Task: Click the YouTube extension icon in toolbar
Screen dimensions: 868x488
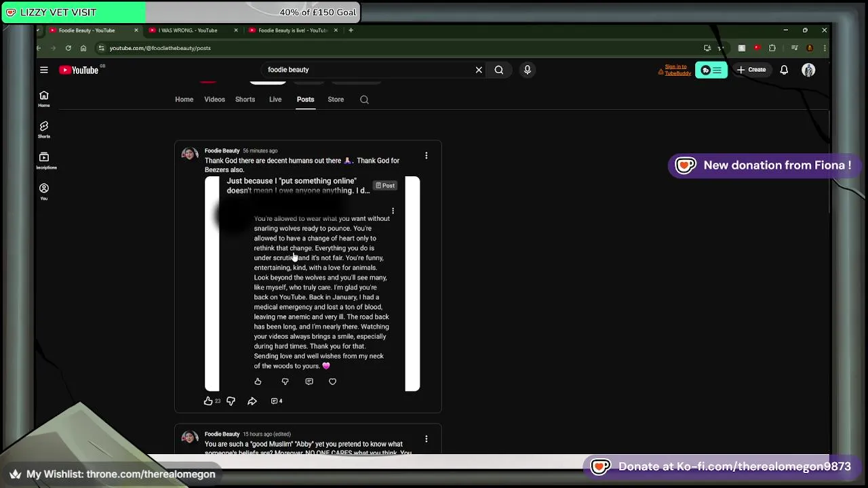Action: point(757,48)
